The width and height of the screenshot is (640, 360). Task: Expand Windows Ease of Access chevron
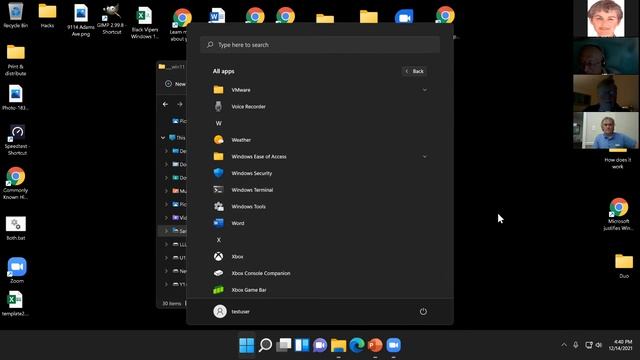424,157
